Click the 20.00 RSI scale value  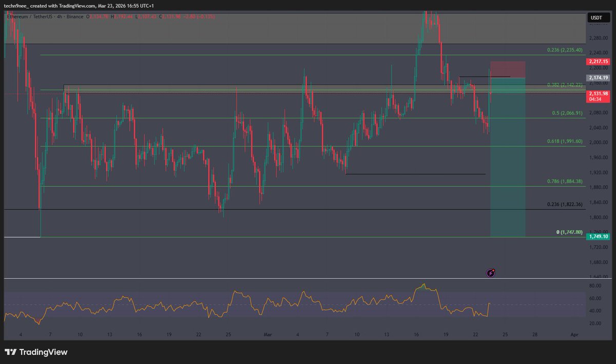pos(595,323)
